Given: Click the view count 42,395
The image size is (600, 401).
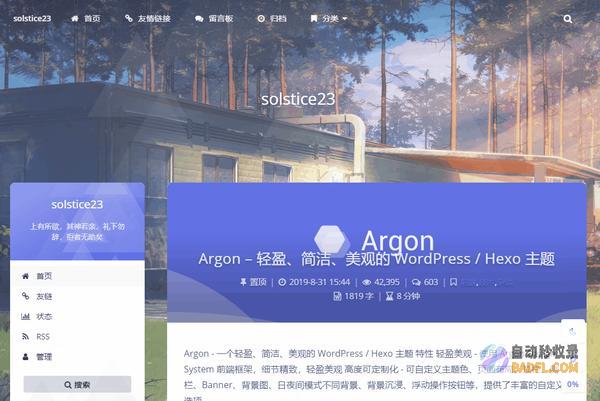Looking at the screenshot, I should point(387,282).
